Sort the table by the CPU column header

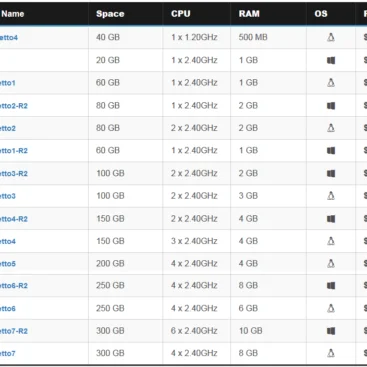181,14
